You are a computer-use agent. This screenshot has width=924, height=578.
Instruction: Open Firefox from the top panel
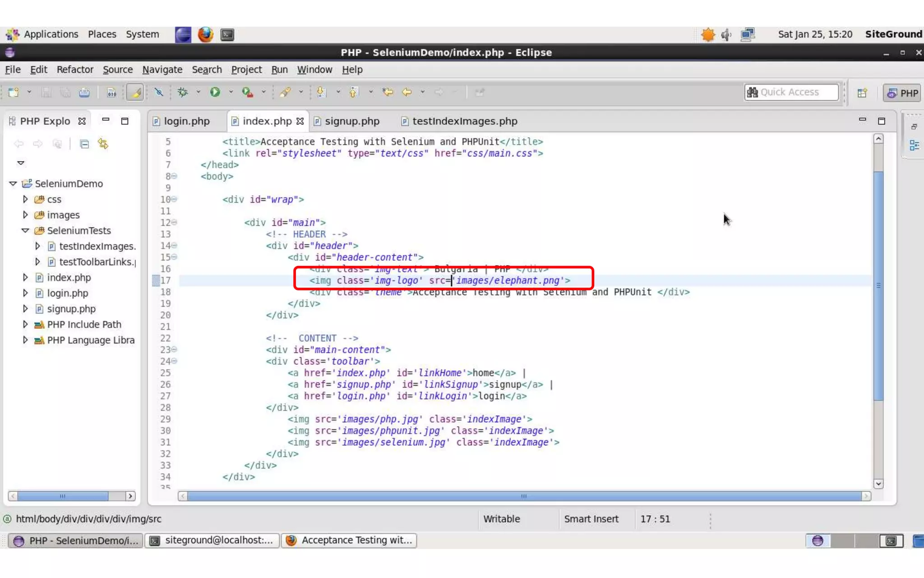click(x=205, y=34)
